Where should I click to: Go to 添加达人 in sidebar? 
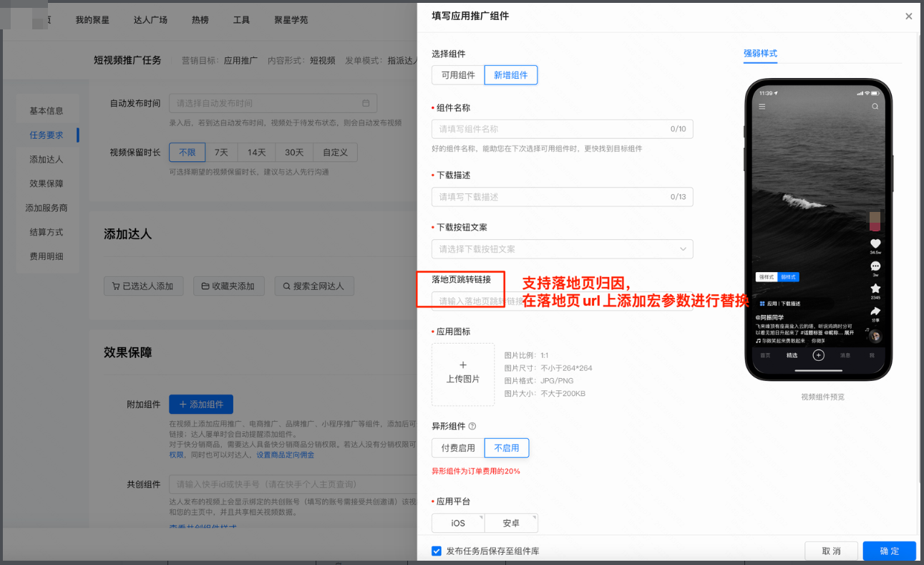[47, 160]
